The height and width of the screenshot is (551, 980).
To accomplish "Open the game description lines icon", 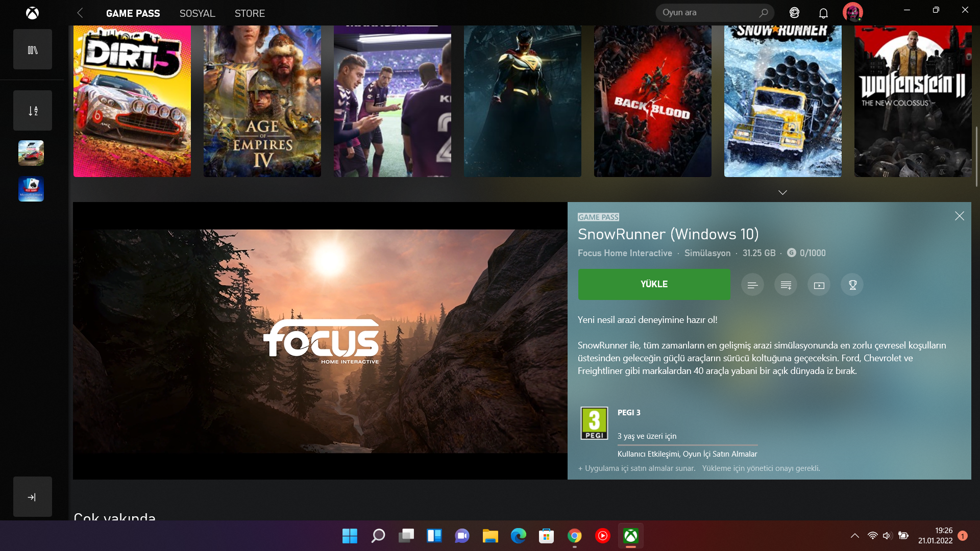I will [752, 285].
